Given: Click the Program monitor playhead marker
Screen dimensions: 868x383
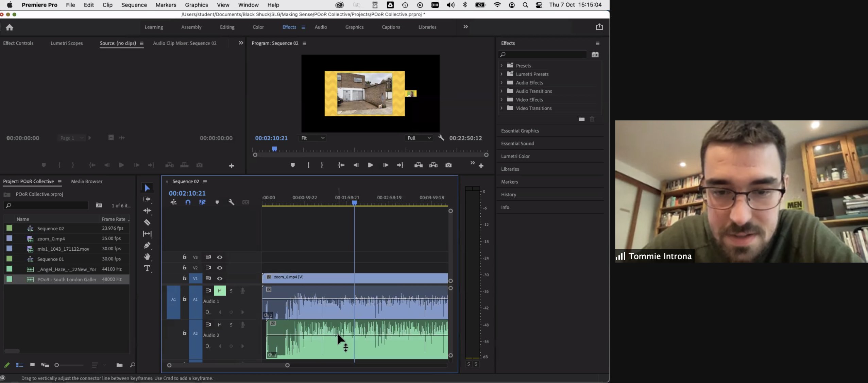Looking at the screenshot, I should [274, 149].
